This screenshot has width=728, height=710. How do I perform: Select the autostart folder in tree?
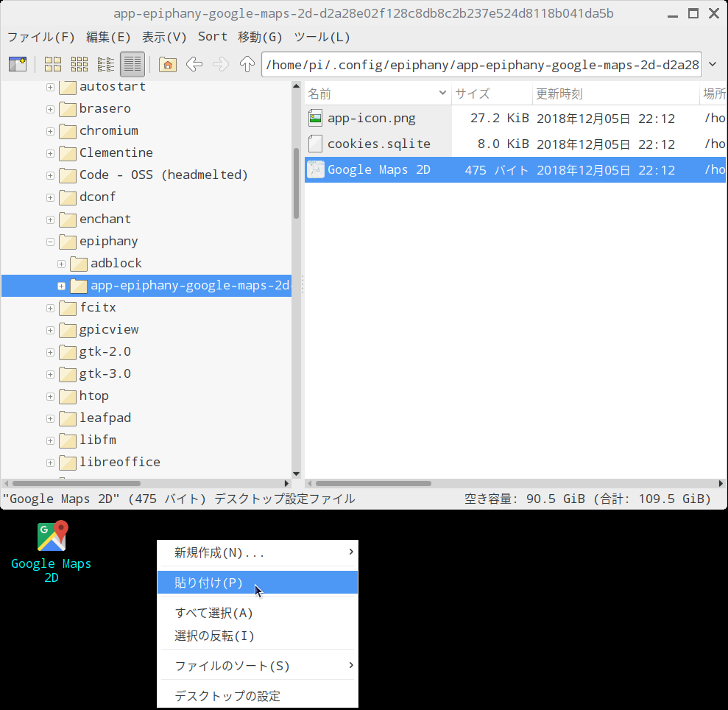click(113, 87)
